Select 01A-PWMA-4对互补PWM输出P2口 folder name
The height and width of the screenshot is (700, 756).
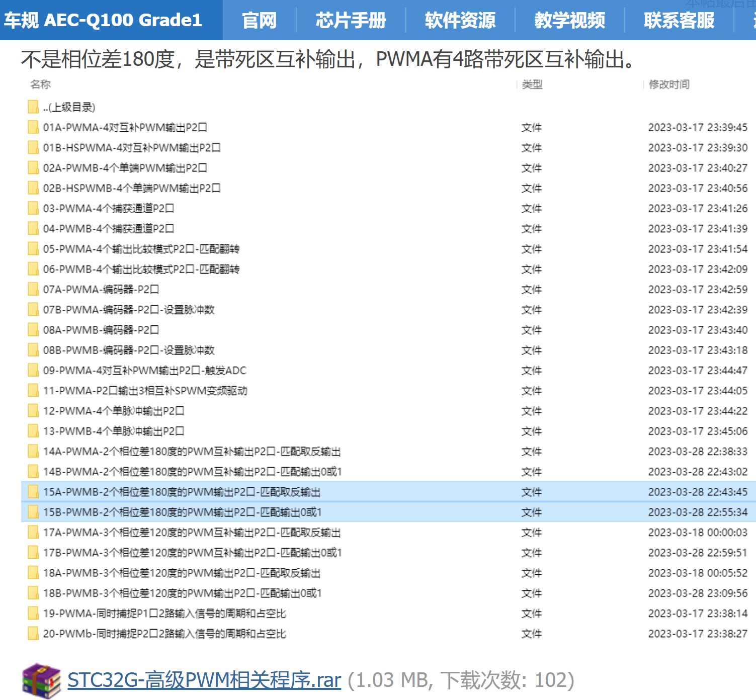point(125,127)
